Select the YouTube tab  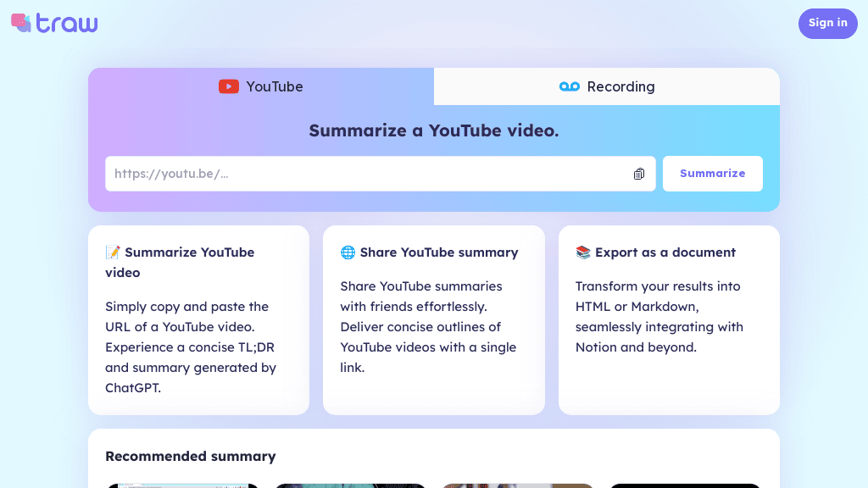point(261,86)
